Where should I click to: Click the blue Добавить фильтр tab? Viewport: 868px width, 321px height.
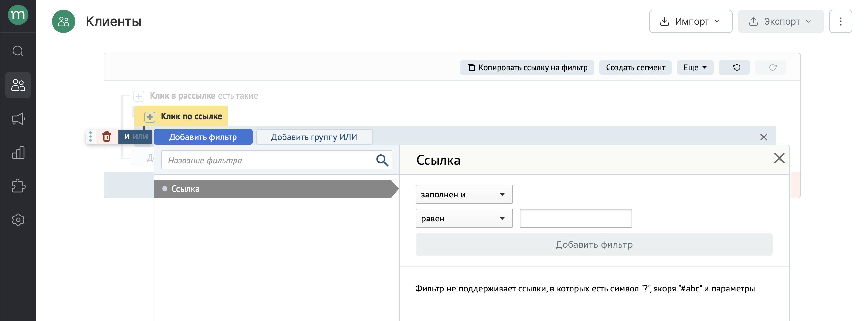point(203,137)
